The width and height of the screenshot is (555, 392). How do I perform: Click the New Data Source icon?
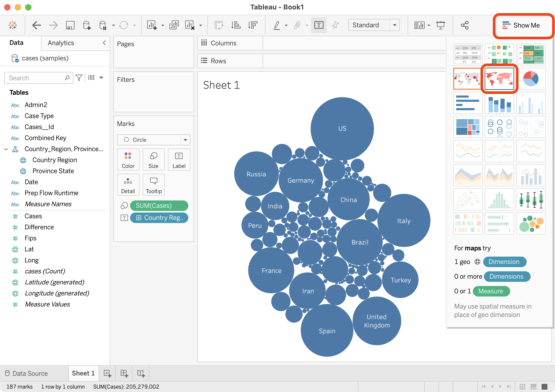(87, 25)
